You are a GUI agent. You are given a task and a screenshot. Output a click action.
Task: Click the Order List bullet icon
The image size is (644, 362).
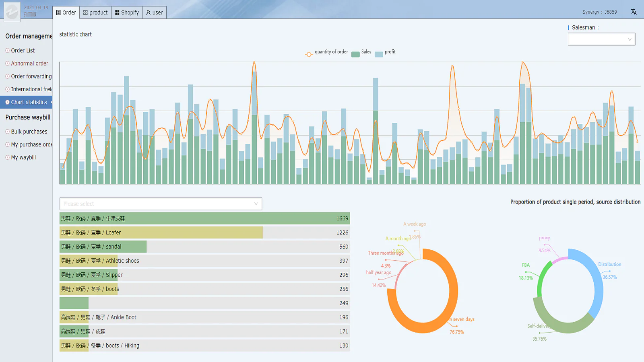7,51
